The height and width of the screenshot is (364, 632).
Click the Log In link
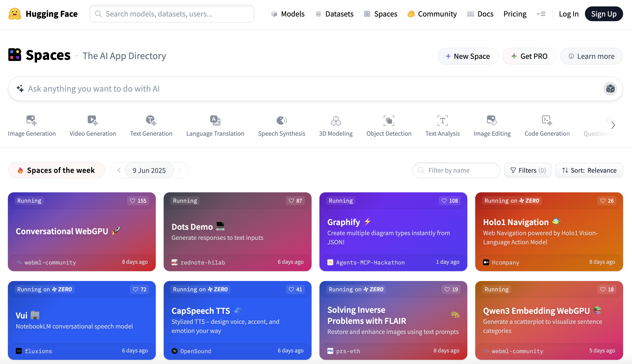click(x=569, y=14)
